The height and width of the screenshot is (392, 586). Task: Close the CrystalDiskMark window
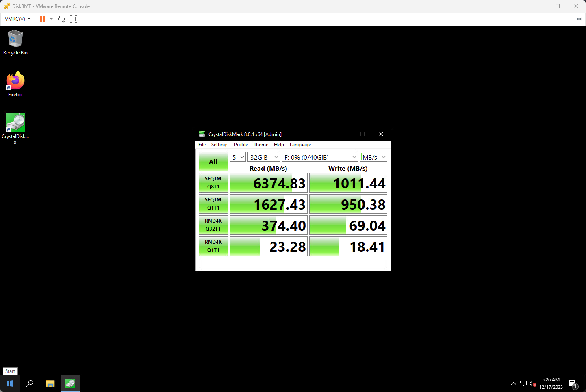point(381,134)
